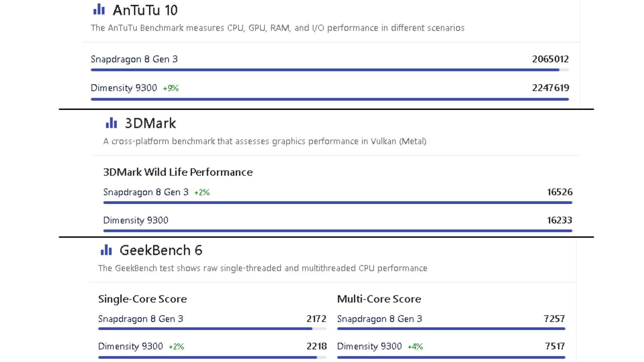Click the Multi-Core Score heading
The height and width of the screenshot is (362, 644).
pyautogui.click(x=379, y=299)
